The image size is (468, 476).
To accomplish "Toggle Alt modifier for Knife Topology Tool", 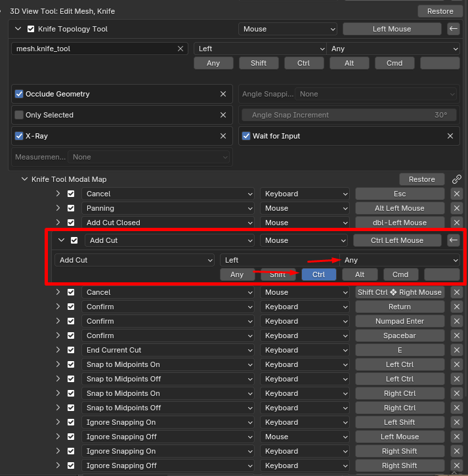I will (349, 63).
